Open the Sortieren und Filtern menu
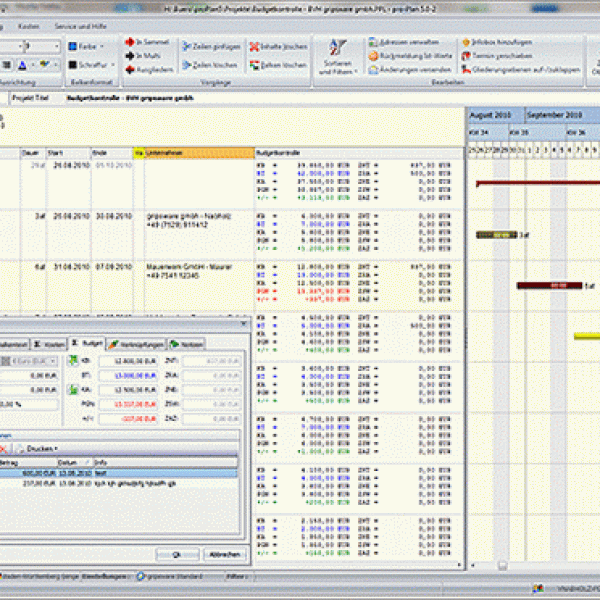 point(338,57)
